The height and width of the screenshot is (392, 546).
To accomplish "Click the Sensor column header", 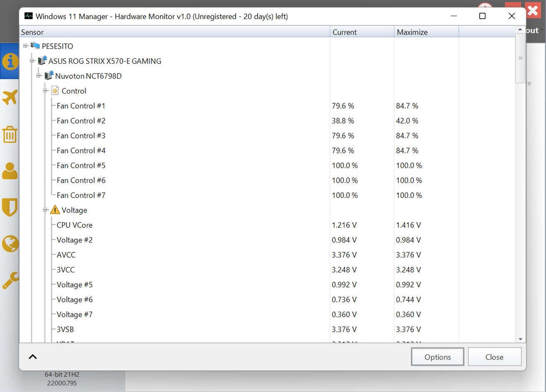I will pos(175,32).
